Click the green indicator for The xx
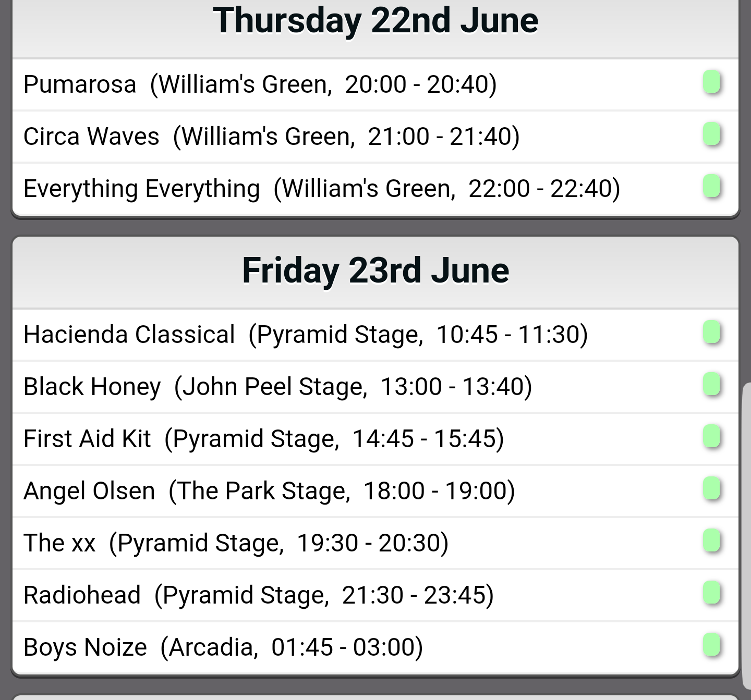 click(x=711, y=541)
